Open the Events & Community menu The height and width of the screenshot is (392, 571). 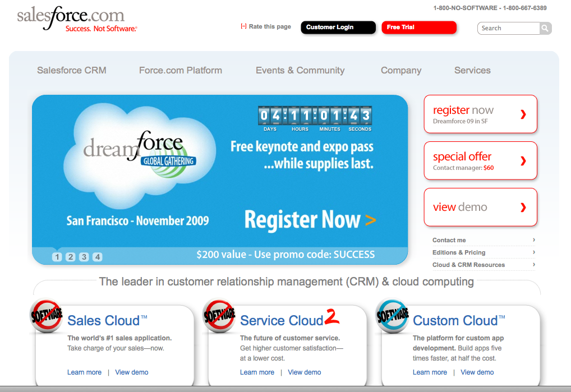point(300,70)
